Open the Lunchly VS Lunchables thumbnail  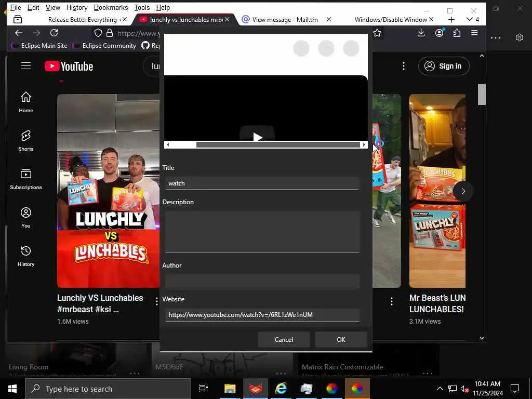pos(108,191)
